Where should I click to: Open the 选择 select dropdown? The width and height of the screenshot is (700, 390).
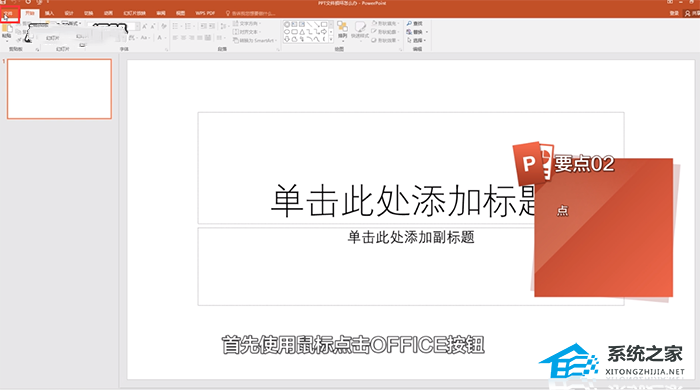416,40
